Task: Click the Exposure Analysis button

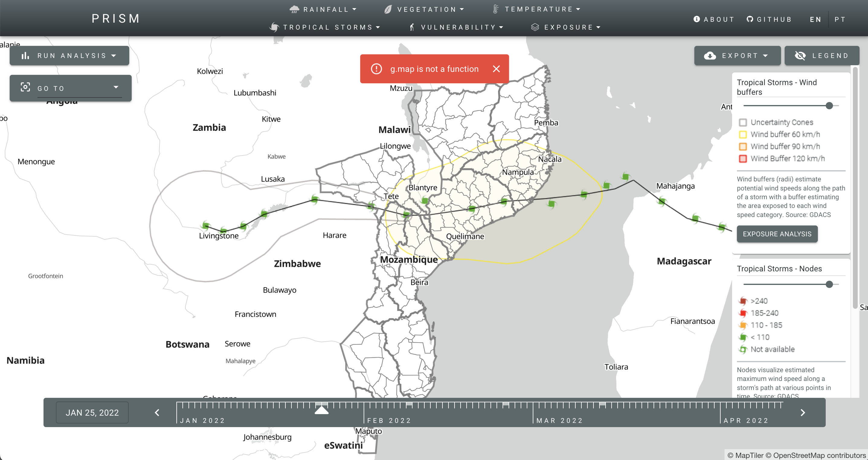Action: [777, 234]
